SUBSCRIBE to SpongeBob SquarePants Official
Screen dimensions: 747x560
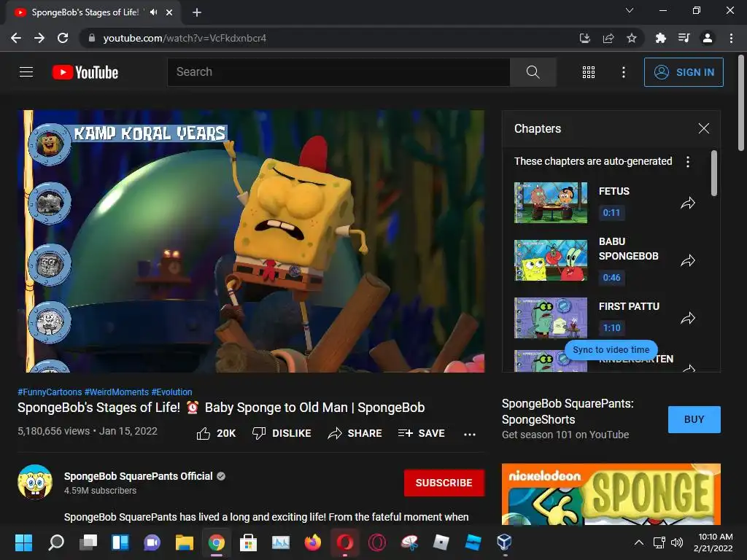click(x=444, y=483)
